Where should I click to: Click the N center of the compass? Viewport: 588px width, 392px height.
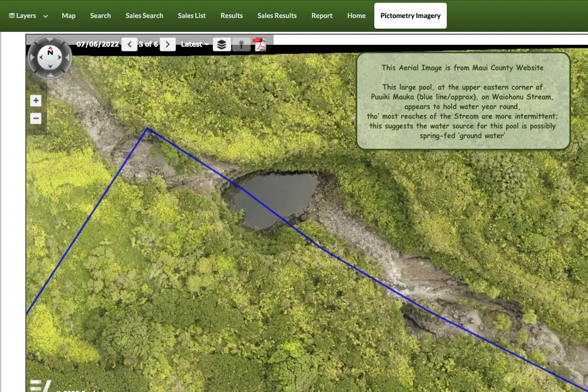(x=50, y=54)
